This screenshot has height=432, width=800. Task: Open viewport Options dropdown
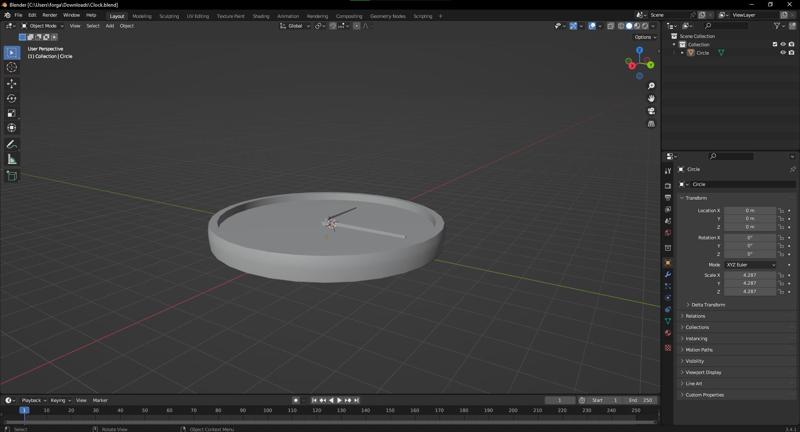click(645, 37)
